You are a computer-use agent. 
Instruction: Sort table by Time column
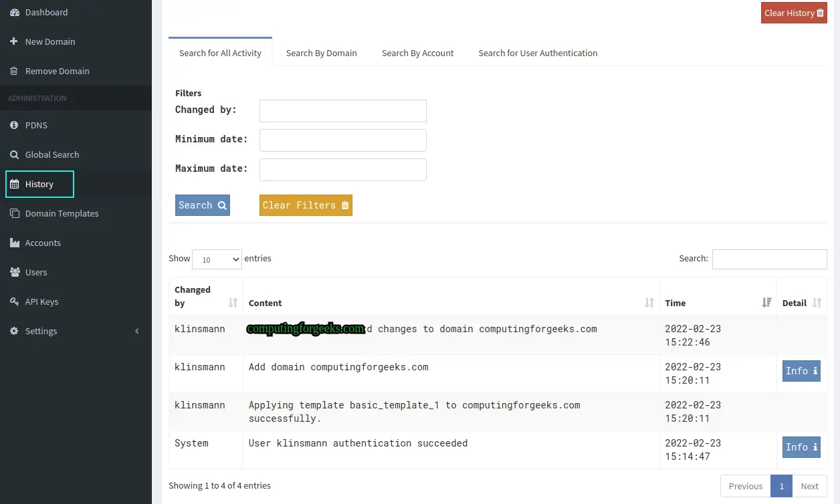(x=718, y=303)
